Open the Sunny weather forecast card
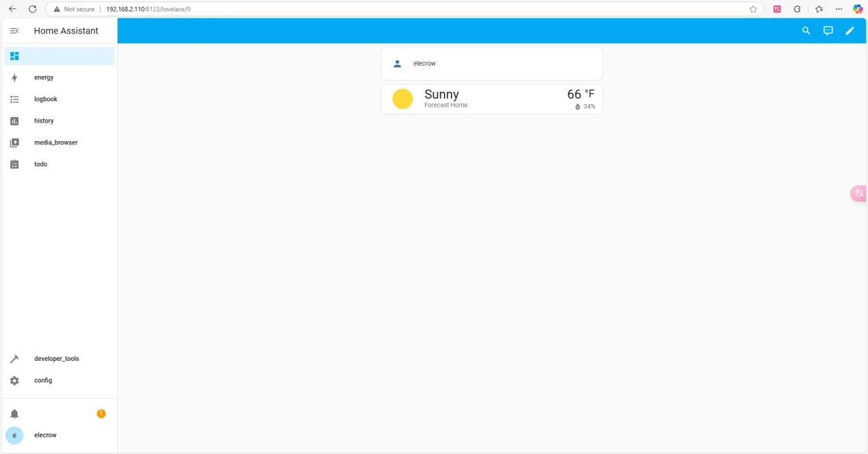The height and width of the screenshot is (454, 868). (x=491, y=99)
